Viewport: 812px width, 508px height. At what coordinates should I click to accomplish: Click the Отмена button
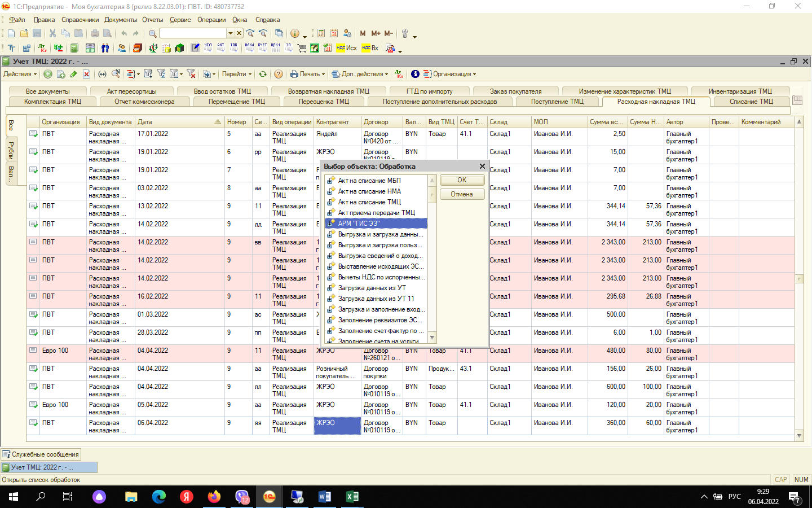click(x=462, y=194)
